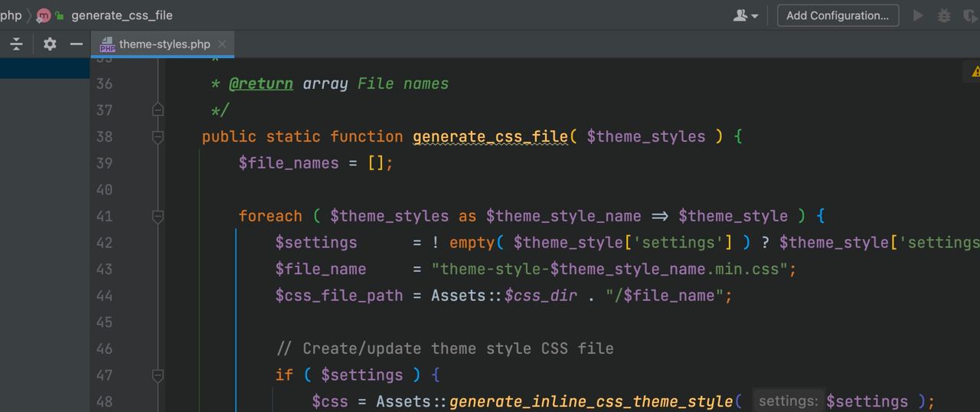Click the PHP file icon on theme-styles.php tab
Image resolution: width=980 pixels, height=412 pixels.
pos(107,44)
